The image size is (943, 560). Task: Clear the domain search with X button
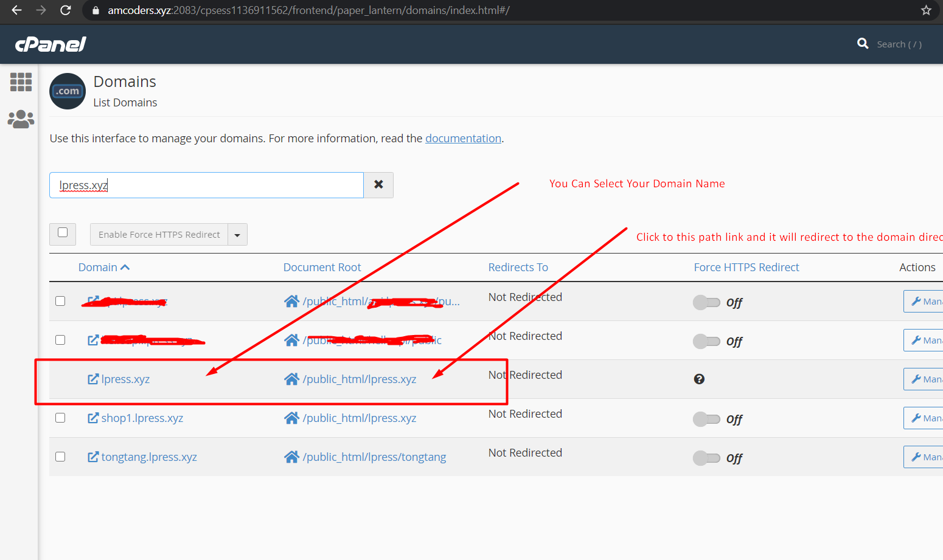(x=378, y=185)
